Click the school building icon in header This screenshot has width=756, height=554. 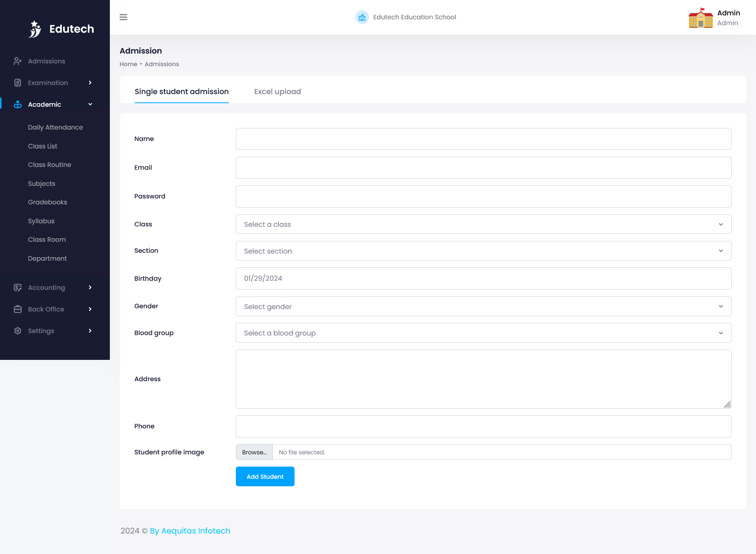point(361,17)
